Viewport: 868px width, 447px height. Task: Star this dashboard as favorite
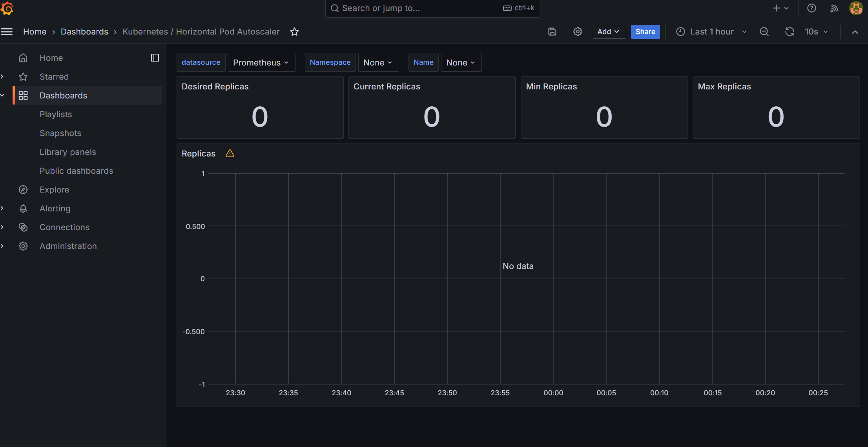point(294,32)
